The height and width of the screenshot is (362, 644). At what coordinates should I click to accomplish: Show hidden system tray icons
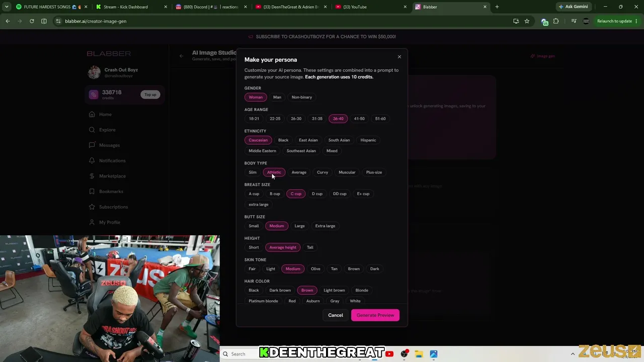(573, 354)
